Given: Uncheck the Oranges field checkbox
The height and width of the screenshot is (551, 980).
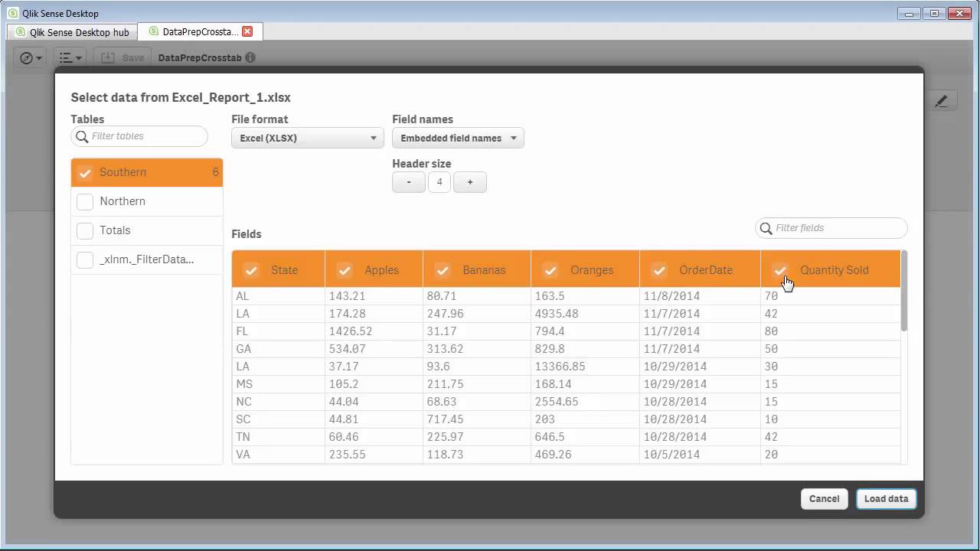Looking at the screenshot, I should [x=550, y=270].
